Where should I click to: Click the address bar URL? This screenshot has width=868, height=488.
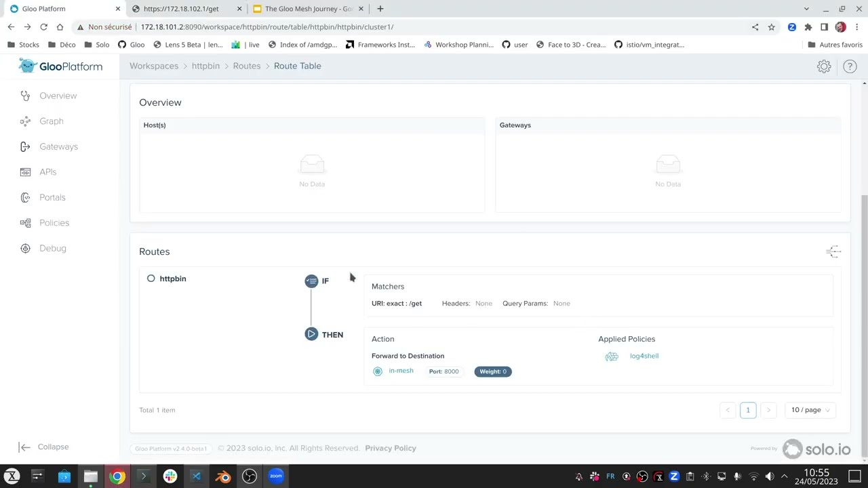pyautogui.click(x=267, y=27)
